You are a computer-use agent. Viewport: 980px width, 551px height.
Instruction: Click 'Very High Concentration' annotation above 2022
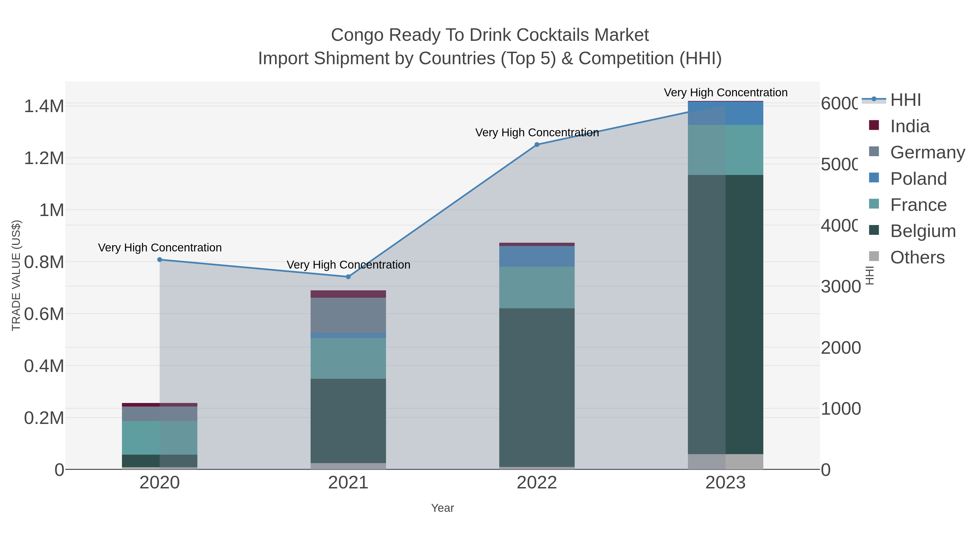(537, 132)
